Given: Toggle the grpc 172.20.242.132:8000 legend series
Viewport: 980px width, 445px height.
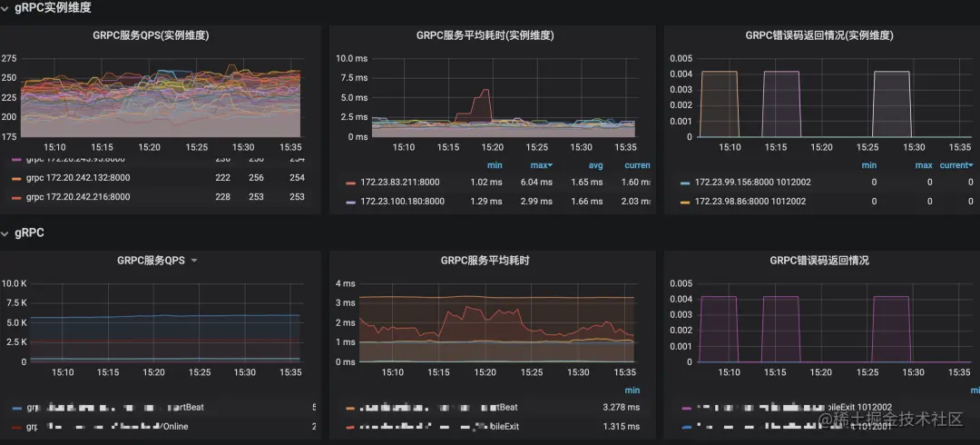Looking at the screenshot, I should pos(78,178).
